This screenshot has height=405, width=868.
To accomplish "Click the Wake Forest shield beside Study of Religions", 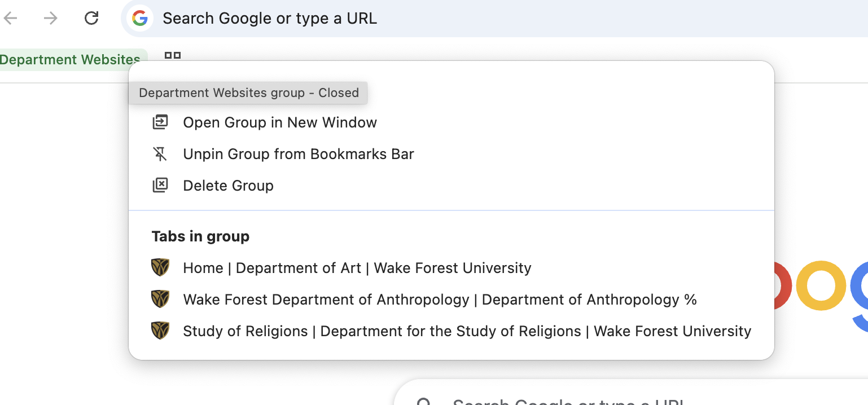I will pos(160,331).
